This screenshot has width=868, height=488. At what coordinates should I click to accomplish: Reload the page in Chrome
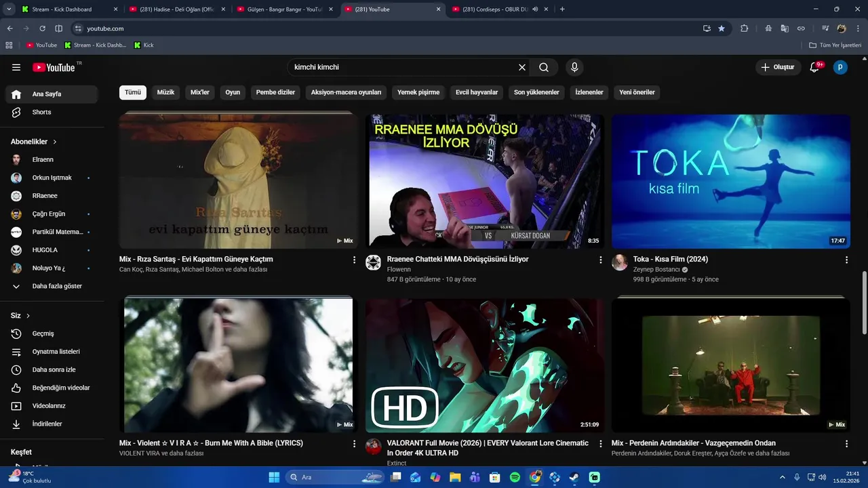(x=42, y=28)
